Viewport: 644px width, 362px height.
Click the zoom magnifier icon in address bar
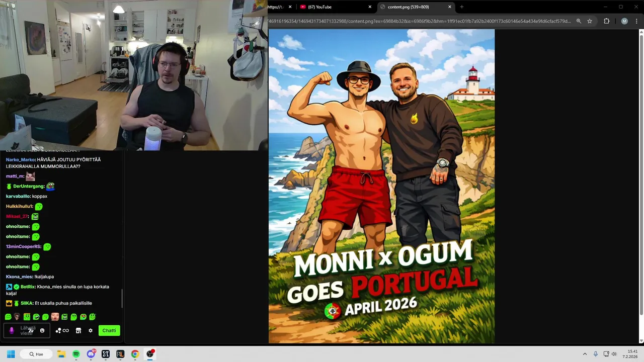(579, 21)
